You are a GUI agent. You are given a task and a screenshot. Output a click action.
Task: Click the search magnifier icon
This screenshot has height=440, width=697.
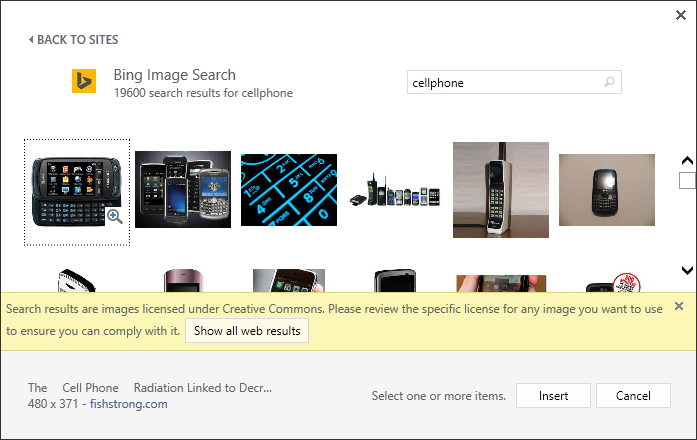point(609,82)
